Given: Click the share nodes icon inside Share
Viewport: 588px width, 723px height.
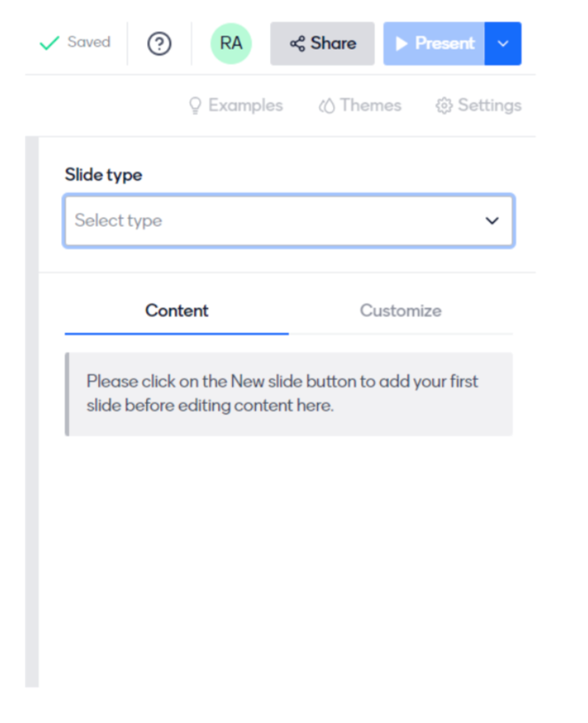Looking at the screenshot, I should (x=298, y=43).
